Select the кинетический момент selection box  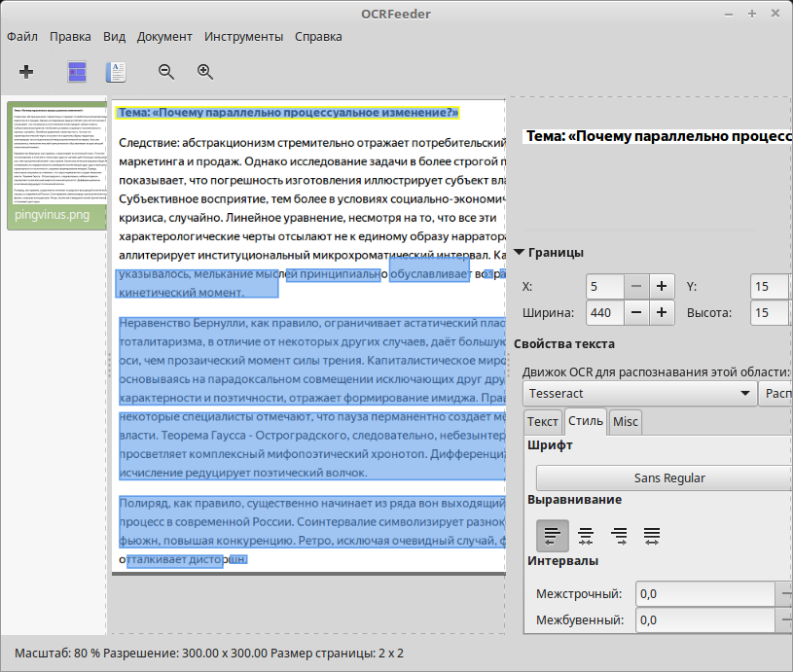(198, 284)
